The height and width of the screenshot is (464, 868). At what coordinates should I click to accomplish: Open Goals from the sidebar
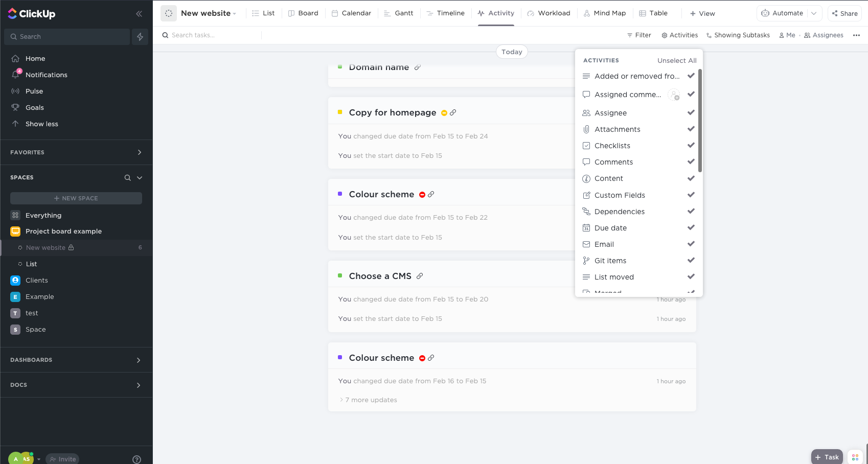(35, 107)
